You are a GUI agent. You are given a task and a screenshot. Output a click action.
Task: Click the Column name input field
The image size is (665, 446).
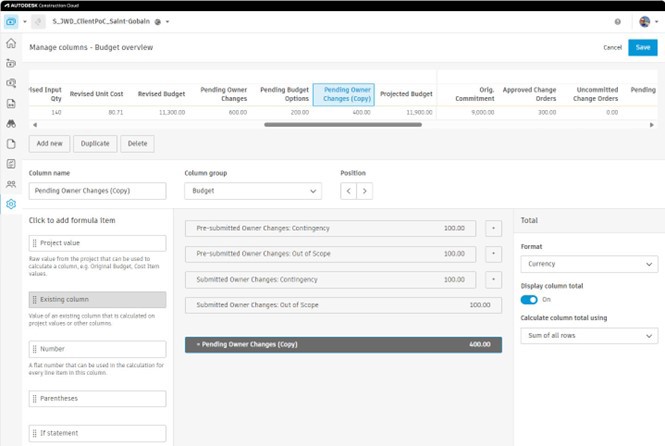pyautogui.click(x=98, y=191)
